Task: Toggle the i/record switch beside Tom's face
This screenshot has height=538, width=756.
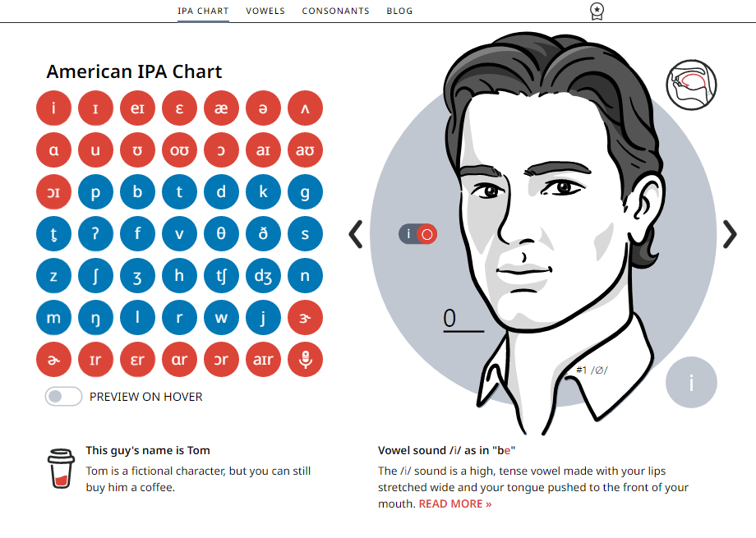Action: coord(418,234)
